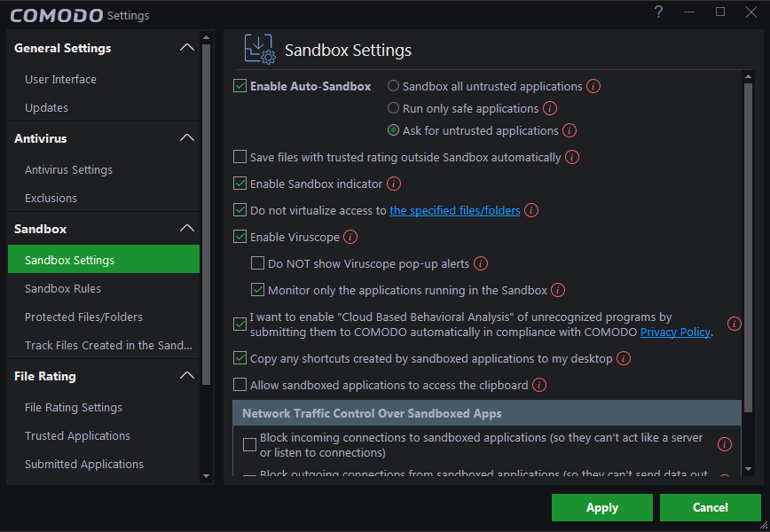Click down arrow of settings scrollbar
This screenshot has height=532, width=770.
tap(748, 469)
